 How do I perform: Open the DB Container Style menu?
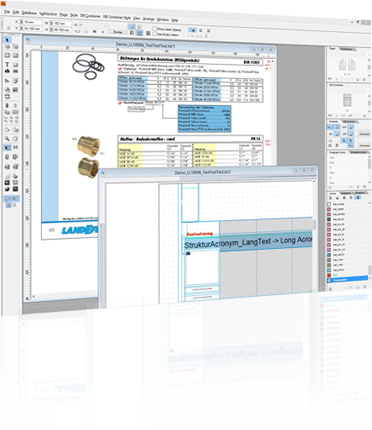click(x=117, y=17)
